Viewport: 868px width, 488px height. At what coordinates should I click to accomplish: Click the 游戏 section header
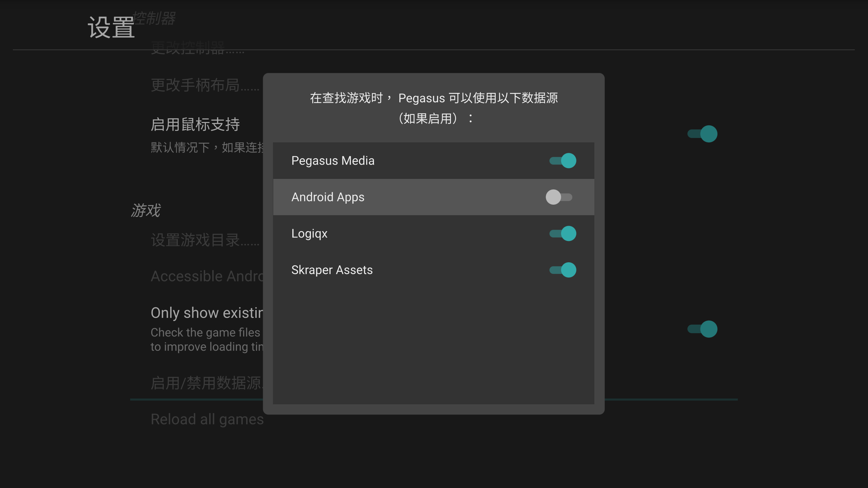pyautogui.click(x=146, y=210)
